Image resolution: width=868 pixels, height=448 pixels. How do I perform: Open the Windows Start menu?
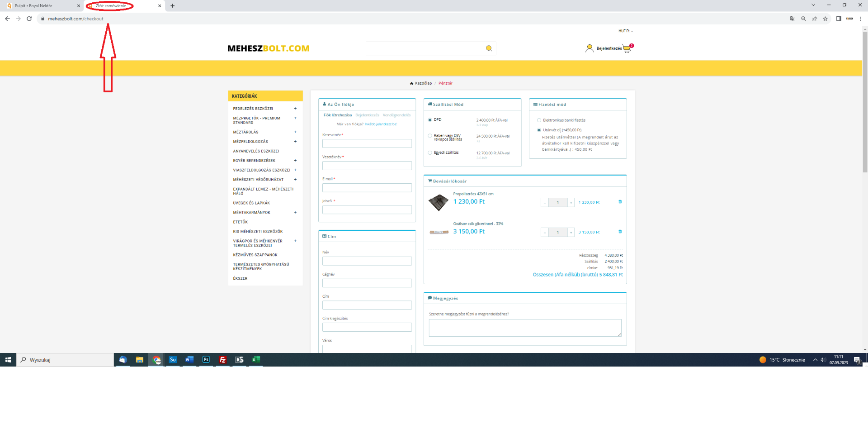pyautogui.click(x=8, y=360)
